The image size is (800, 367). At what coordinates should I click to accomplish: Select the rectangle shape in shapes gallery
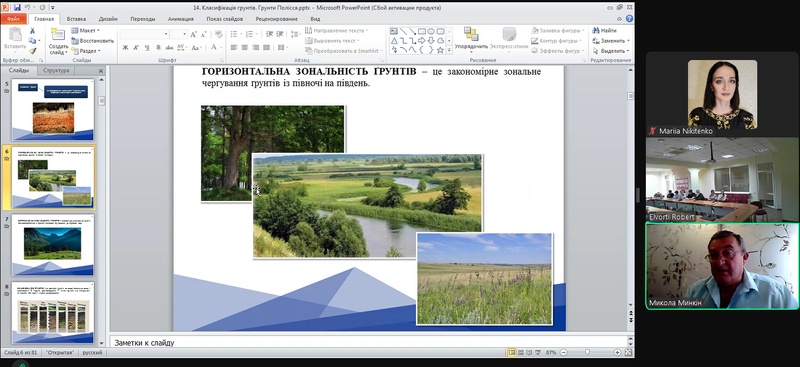pos(421,31)
